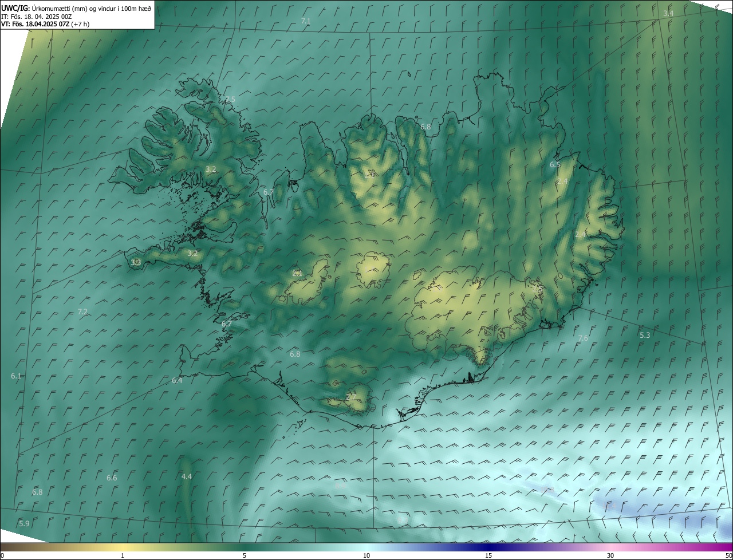Click the '6.5' value in northeast Iceland
Screen dimensions: 733x560
[555, 165]
